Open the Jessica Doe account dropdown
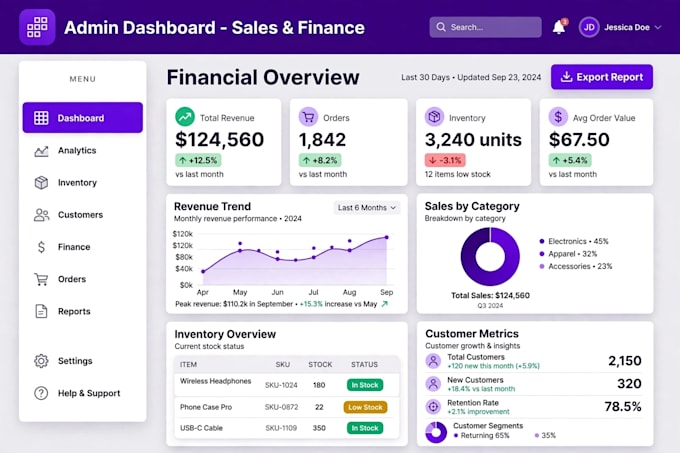This screenshot has width=680, height=453. [633, 27]
